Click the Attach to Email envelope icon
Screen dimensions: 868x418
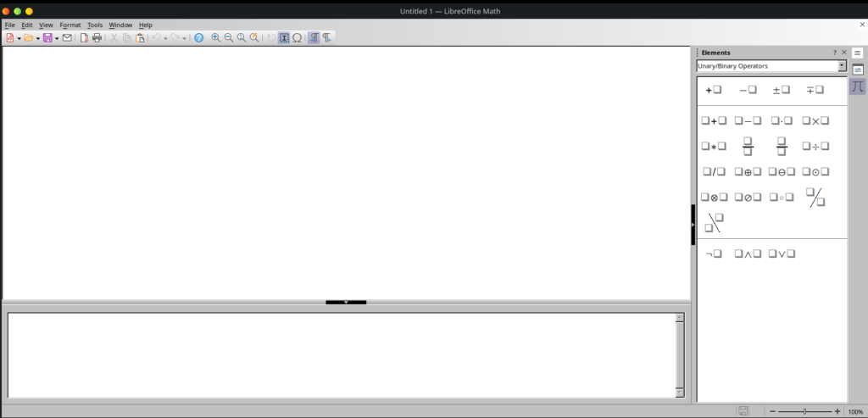(67, 38)
